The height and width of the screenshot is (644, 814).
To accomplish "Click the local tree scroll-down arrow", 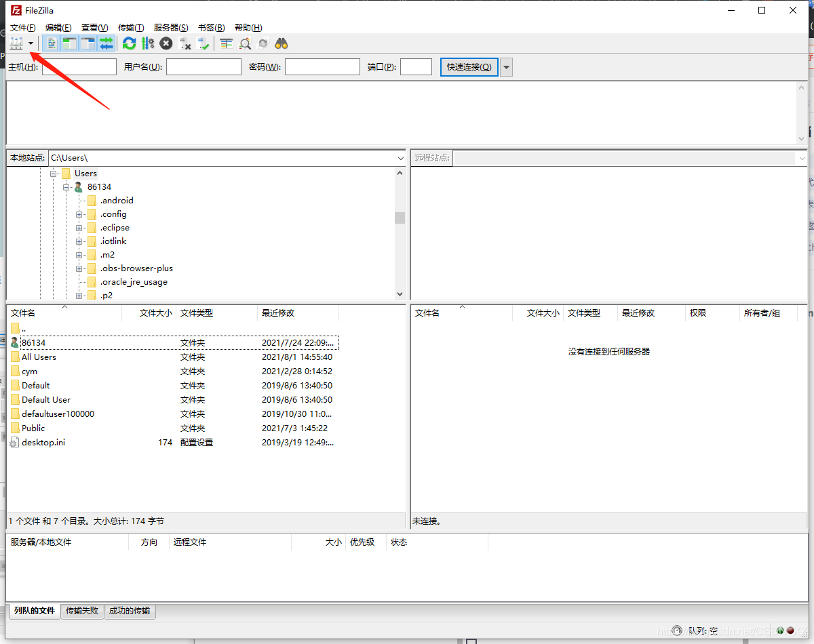I will pos(400,294).
